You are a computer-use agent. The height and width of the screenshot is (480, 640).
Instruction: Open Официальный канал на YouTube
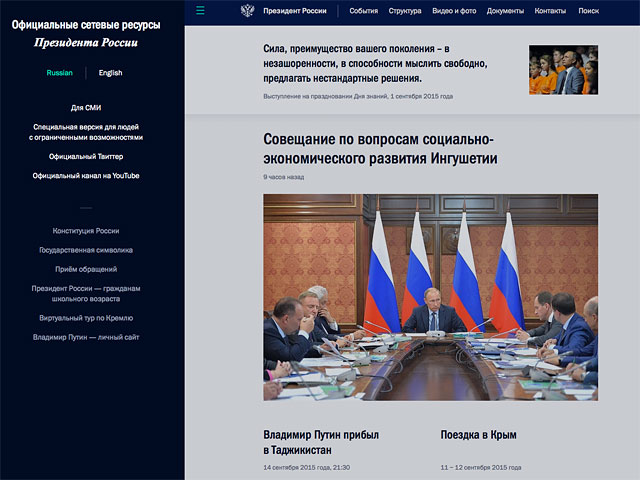pyautogui.click(x=86, y=176)
